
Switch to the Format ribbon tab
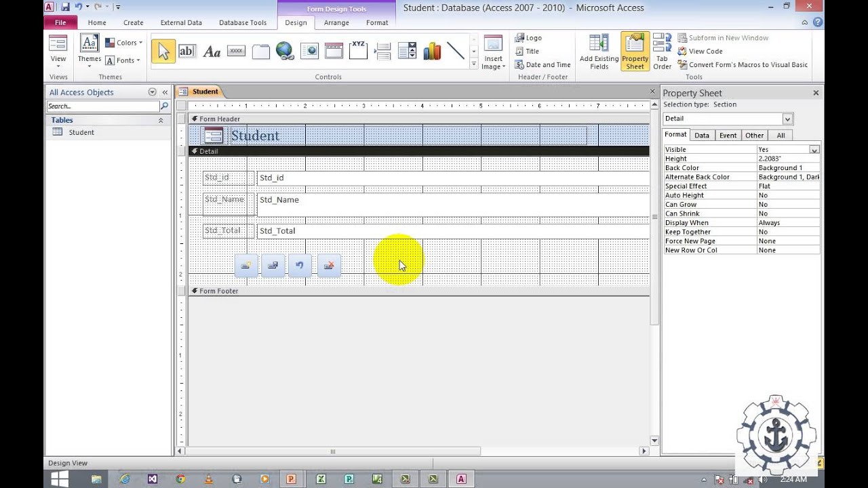pos(377,22)
